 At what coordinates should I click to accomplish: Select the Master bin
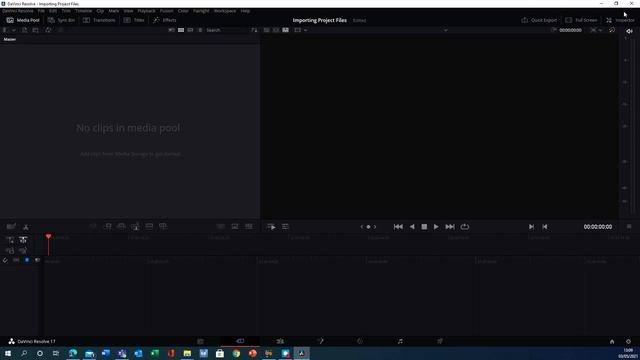[x=10, y=39]
